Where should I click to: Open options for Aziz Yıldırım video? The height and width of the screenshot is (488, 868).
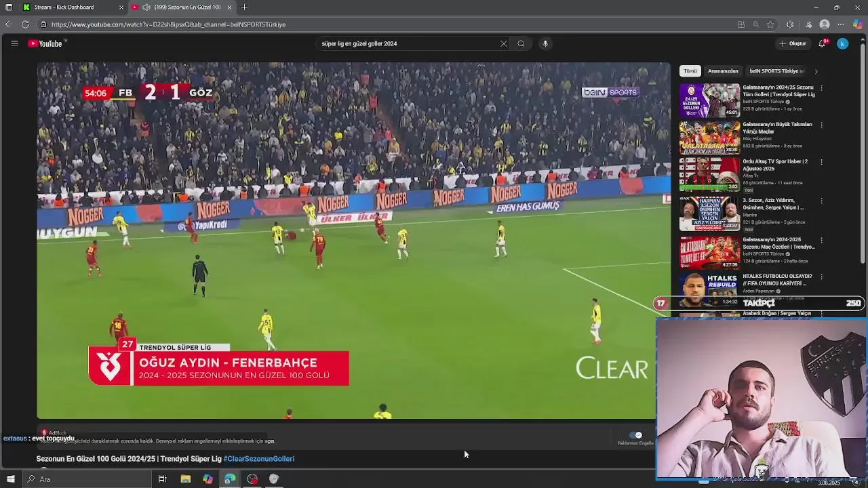[x=821, y=201]
